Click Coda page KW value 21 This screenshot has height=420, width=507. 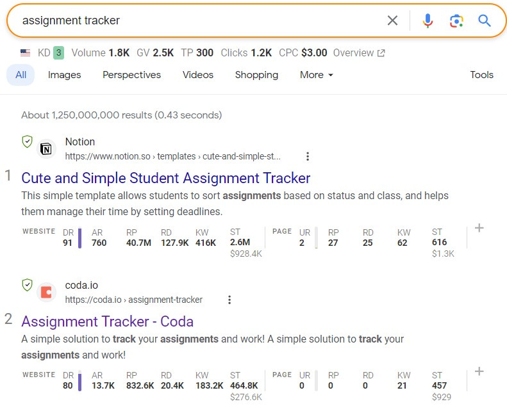click(x=402, y=385)
